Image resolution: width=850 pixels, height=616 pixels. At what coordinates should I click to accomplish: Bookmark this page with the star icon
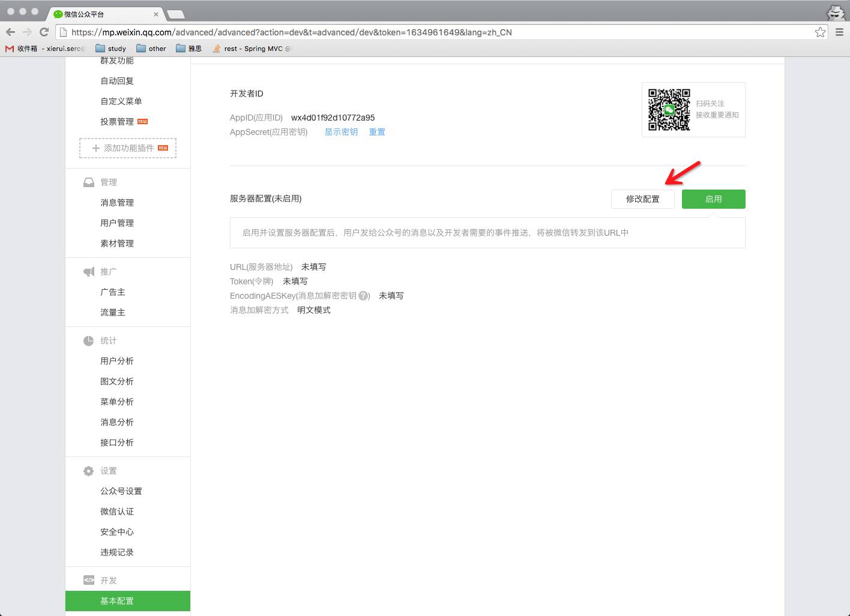pos(820,32)
